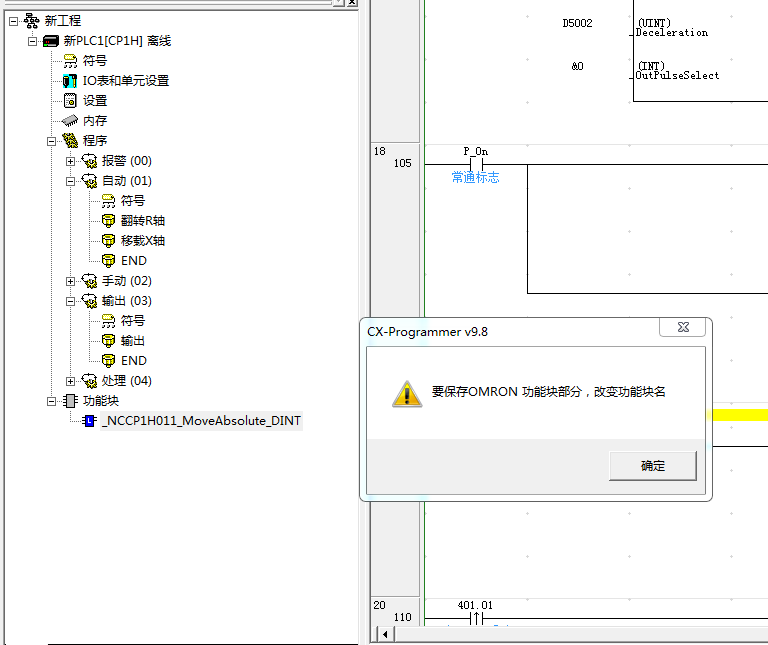This screenshot has height=645, width=768.
Task: Click the 确定 button in the dialog
Action: tap(652, 466)
